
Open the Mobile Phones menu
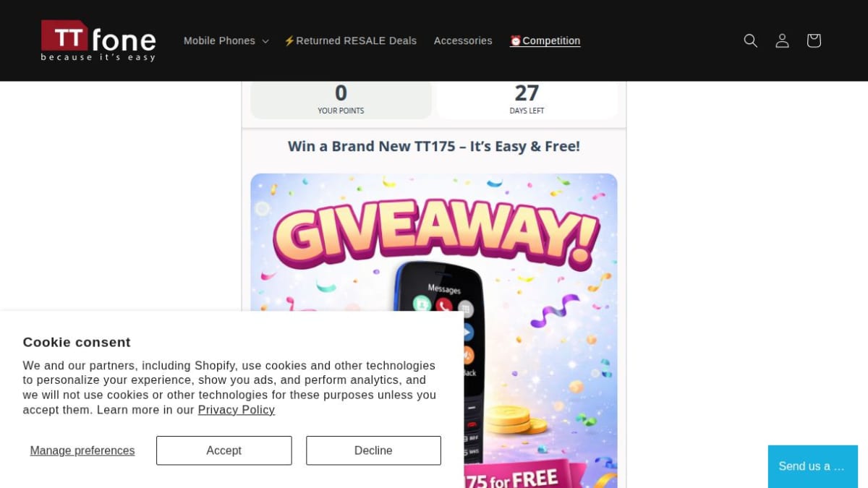coord(226,41)
